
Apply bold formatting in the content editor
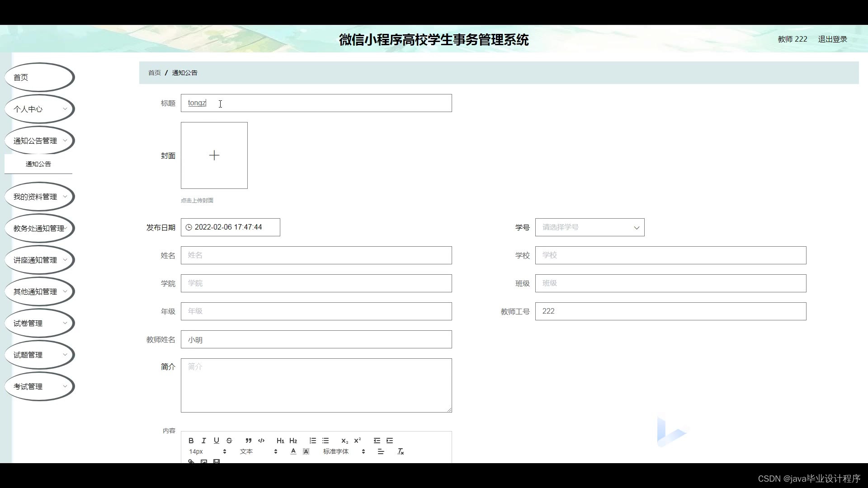click(x=191, y=441)
